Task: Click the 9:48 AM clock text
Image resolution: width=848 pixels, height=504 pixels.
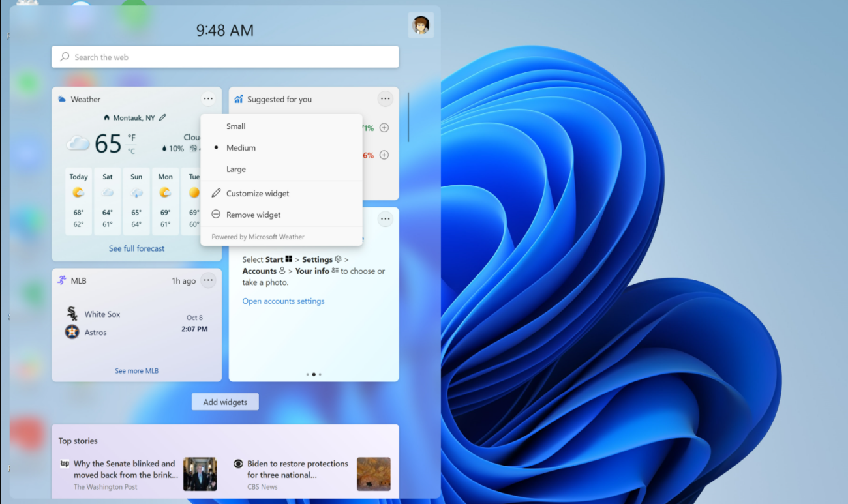Action: point(225,30)
